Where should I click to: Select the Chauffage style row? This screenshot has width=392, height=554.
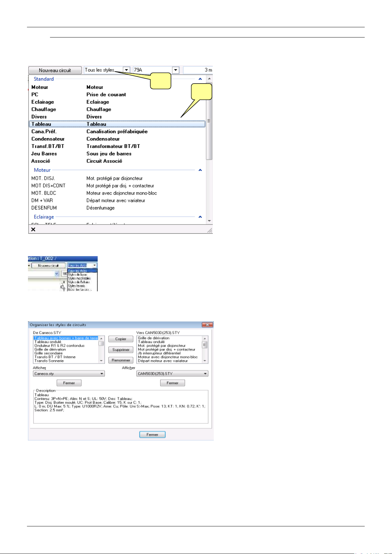click(117, 109)
